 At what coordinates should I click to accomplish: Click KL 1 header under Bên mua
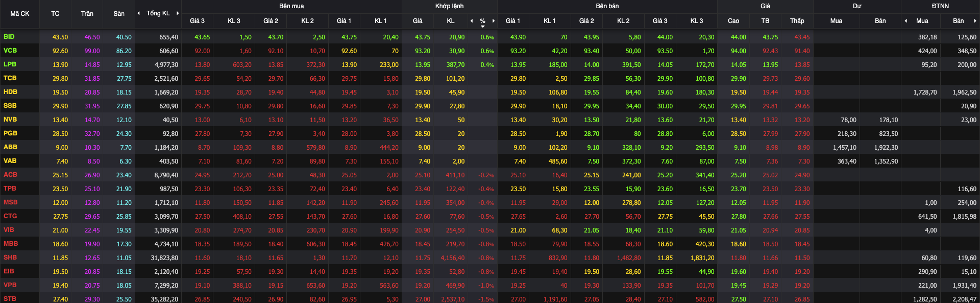(381, 21)
